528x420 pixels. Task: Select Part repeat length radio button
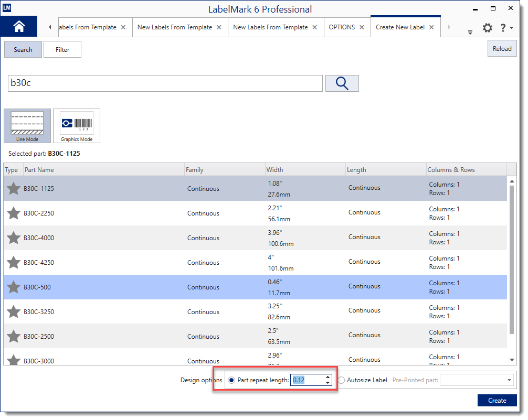pos(232,380)
